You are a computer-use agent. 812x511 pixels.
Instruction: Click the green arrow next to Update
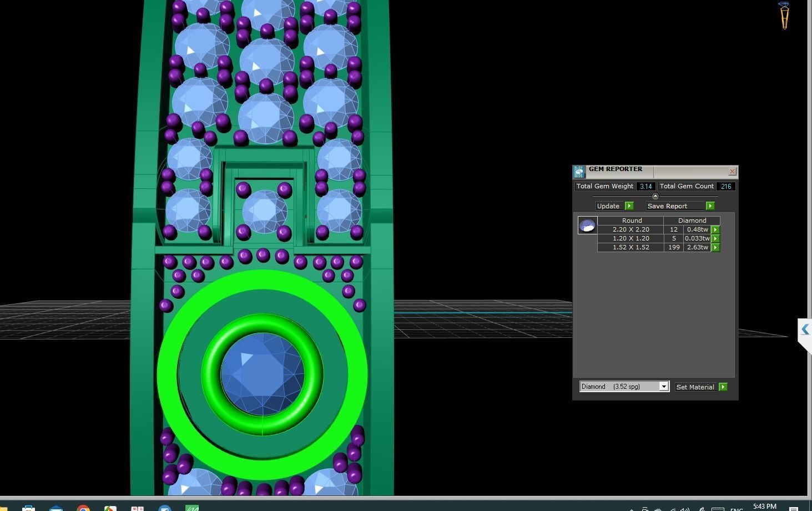pos(629,206)
